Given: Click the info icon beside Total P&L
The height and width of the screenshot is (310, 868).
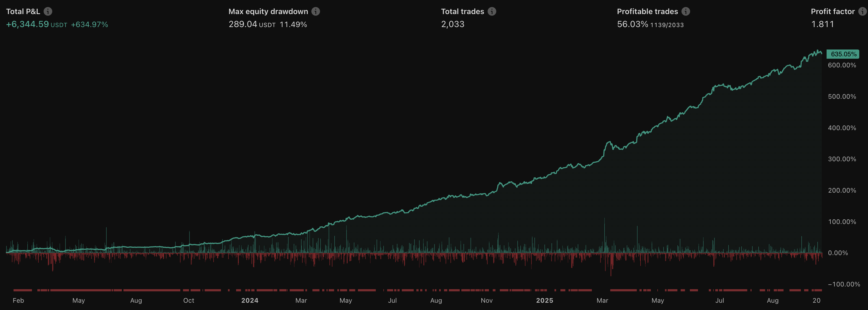Looking at the screenshot, I should click(x=48, y=11).
